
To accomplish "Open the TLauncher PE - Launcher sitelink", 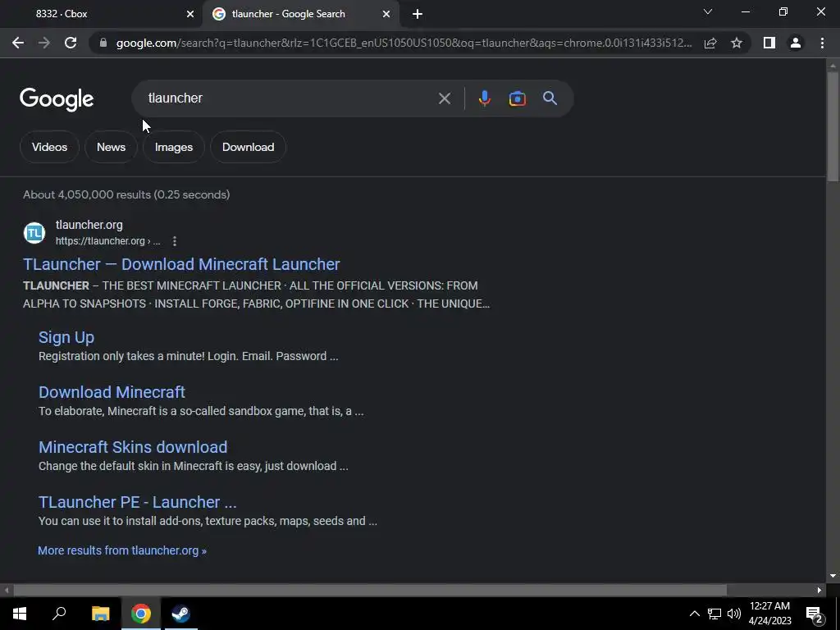I will (x=137, y=502).
